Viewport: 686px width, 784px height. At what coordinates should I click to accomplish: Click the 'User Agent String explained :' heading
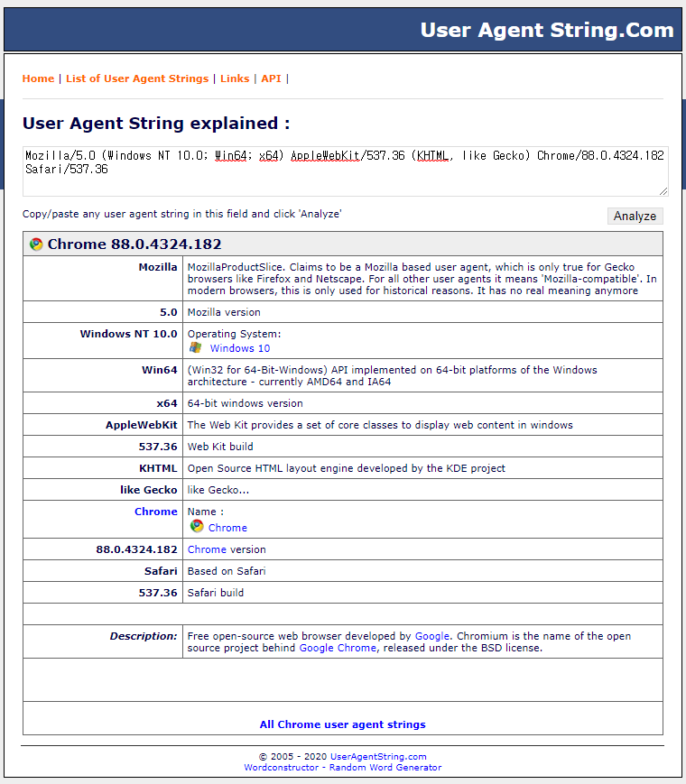coord(156,123)
